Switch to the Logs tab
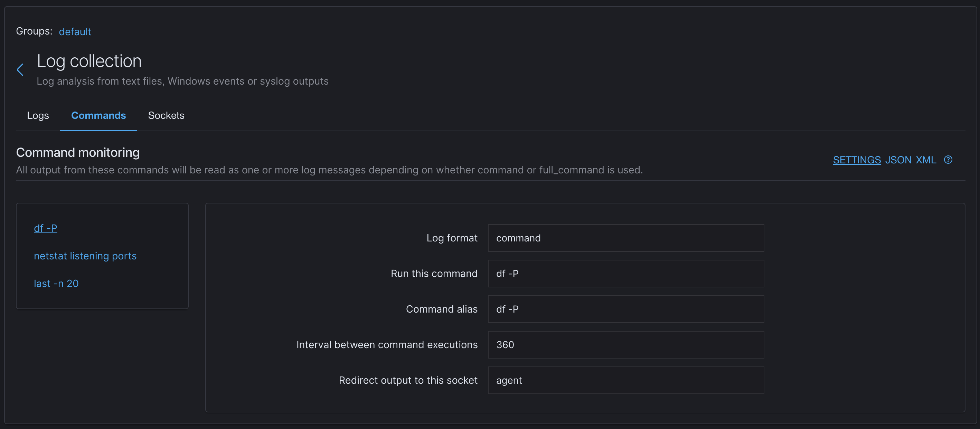 pos(38,115)
